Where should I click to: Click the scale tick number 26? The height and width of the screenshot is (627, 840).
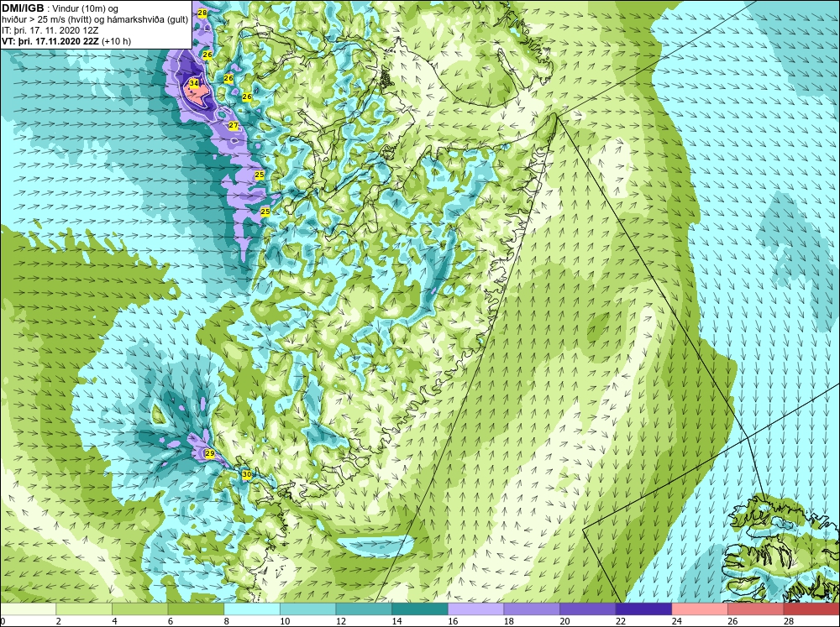click(732, 621)
